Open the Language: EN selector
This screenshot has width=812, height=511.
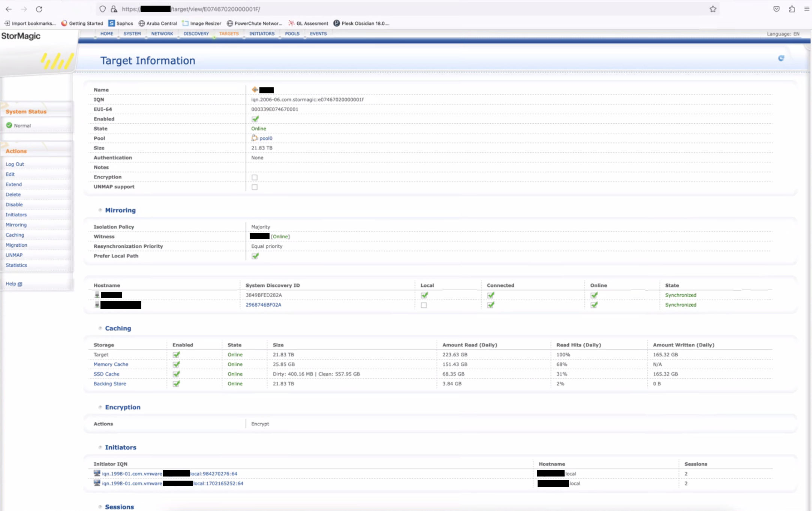tap(783, 34)
